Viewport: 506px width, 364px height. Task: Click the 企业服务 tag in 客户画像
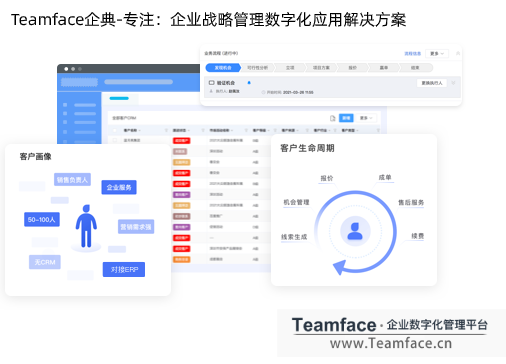click(x=119, y=187)
